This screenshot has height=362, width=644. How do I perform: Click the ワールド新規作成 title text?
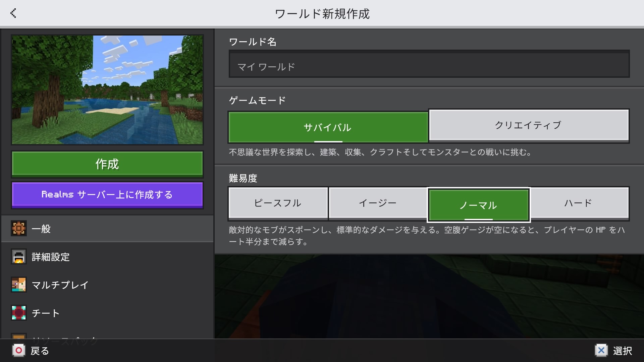point(322,14)
